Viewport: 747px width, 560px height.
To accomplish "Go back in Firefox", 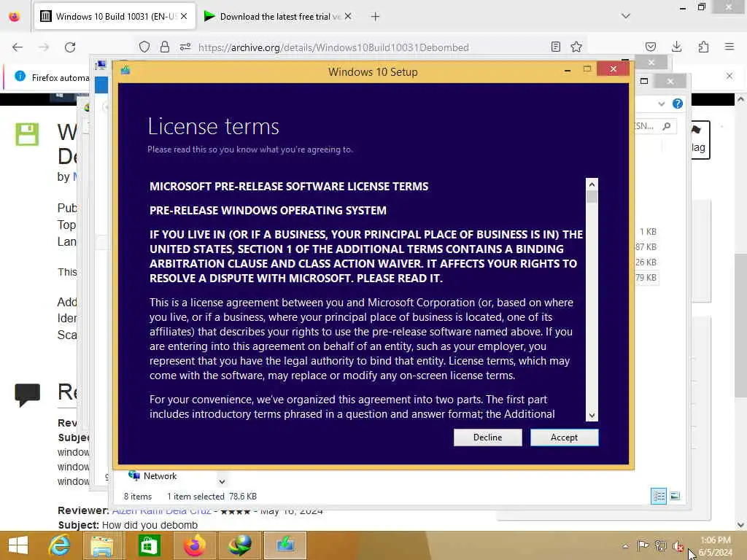I will 18,47.
